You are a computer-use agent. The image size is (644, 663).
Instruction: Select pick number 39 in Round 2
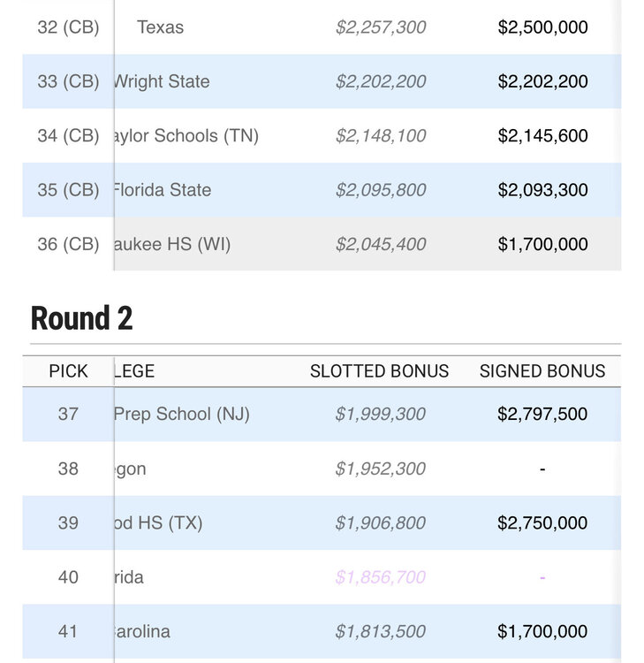tap(68, 522)
